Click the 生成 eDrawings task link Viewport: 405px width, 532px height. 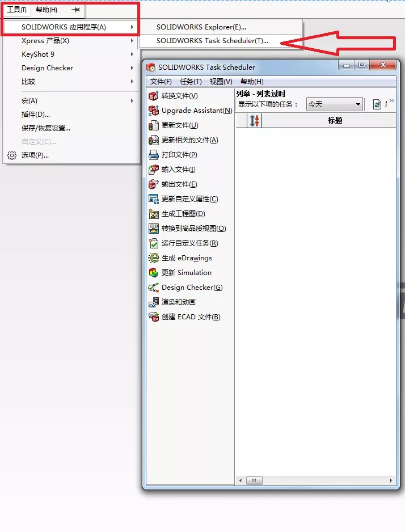[x=187, y=258]
